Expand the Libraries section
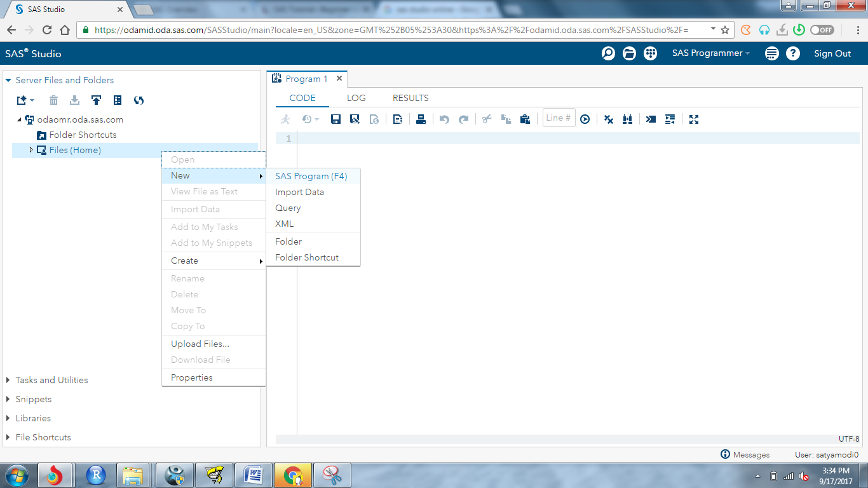Screen dimensions: 868x488 point(8,418)
